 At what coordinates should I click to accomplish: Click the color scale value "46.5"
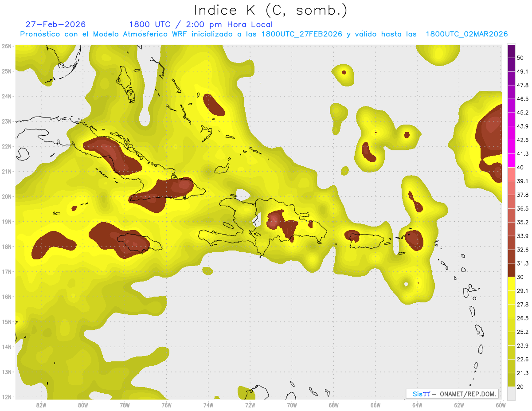[522, 99]
